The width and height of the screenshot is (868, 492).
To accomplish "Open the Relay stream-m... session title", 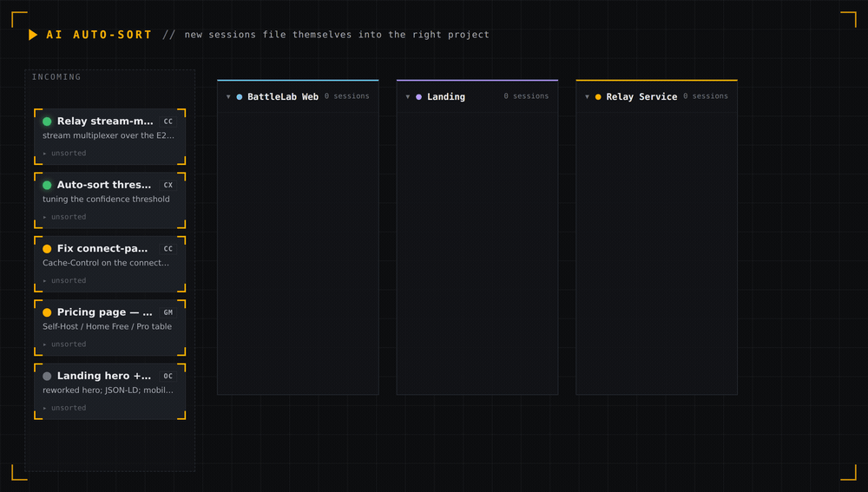I will [x=105, y=121].
